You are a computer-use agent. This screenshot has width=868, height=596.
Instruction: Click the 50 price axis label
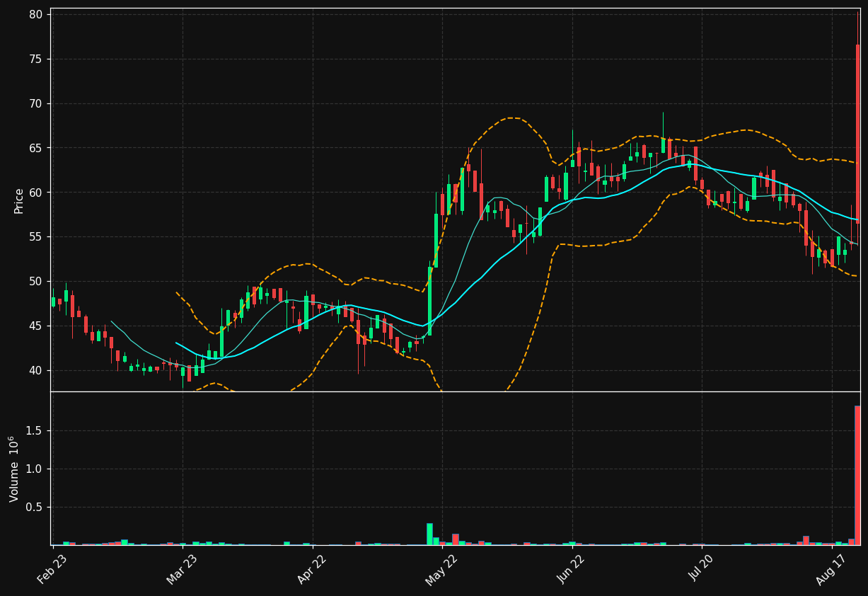(36, 282)
